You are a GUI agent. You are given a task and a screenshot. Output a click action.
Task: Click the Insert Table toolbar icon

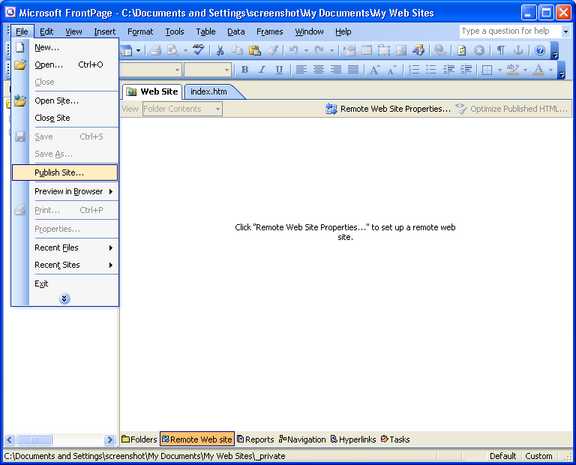(x=366, y=50)
